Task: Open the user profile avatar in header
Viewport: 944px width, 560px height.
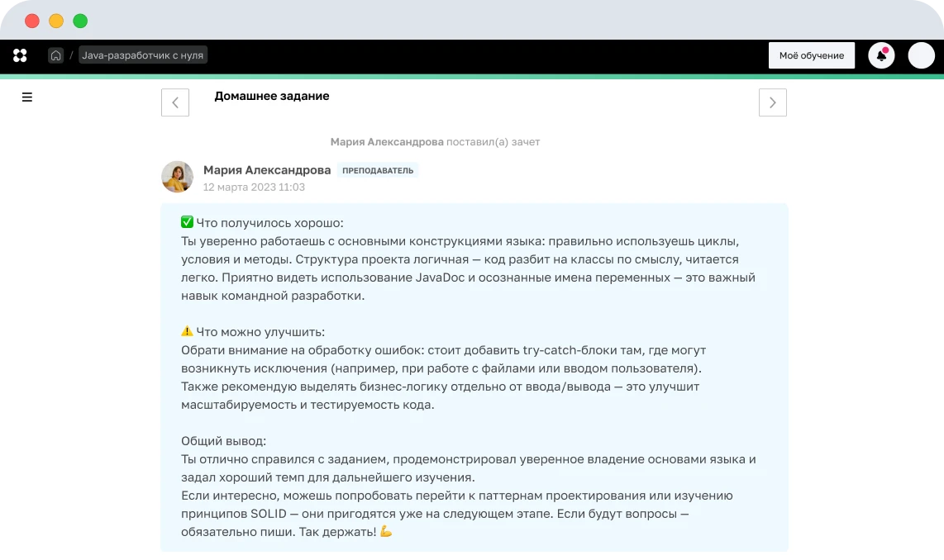Action: point(921,55)
